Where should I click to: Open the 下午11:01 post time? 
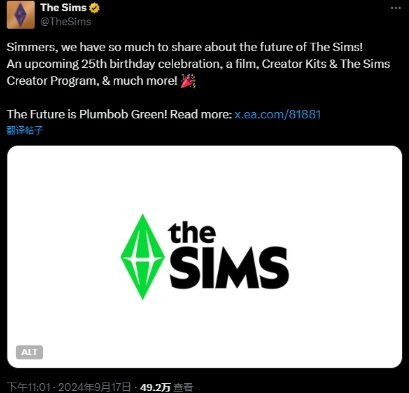[x=29, y=387]
